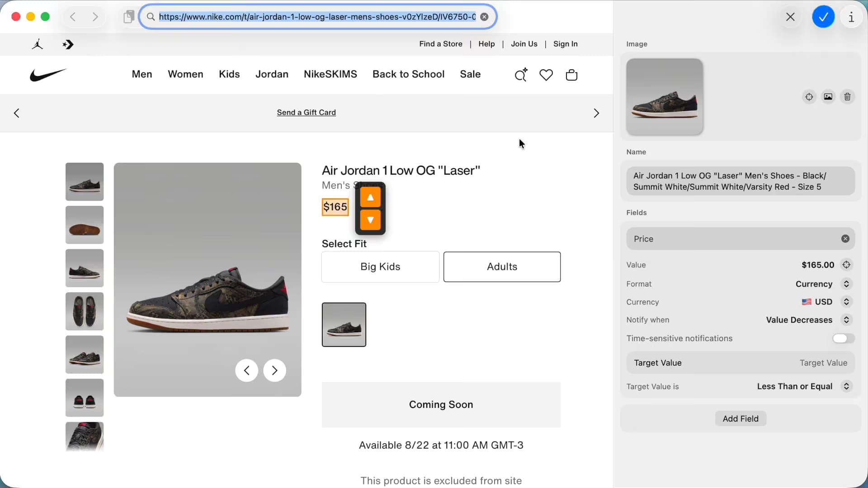This screenshot has width=868, height=488.
Task: Open the Nike search icon
Action: pos(521,75)
